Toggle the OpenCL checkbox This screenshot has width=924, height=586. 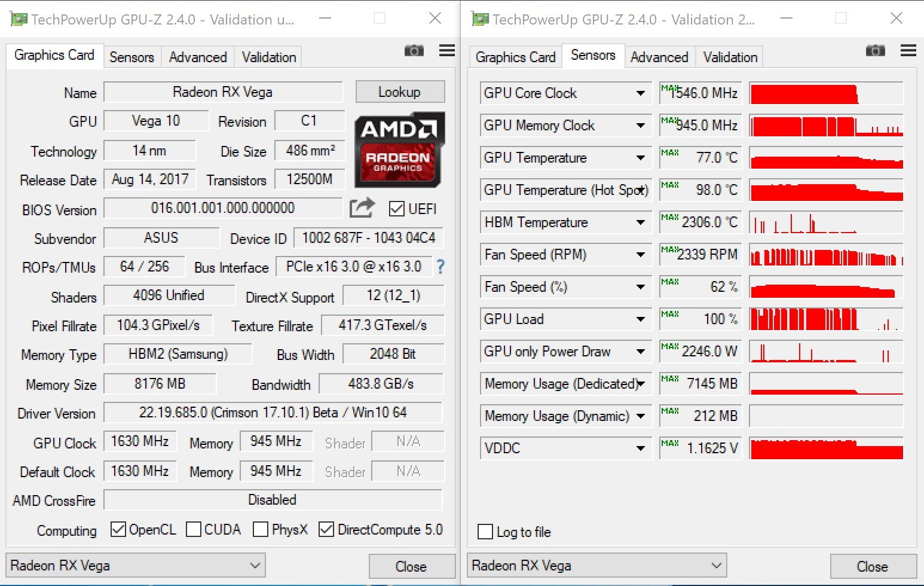[118, 529]
